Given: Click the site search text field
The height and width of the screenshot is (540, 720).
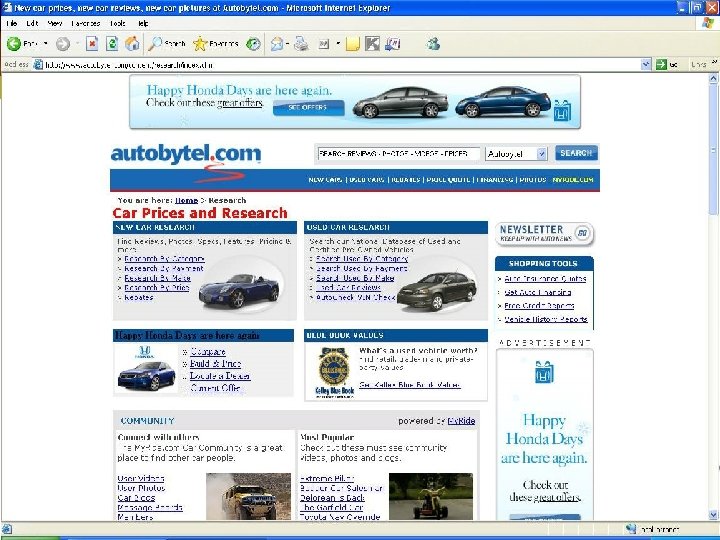Looking at the screenshot, I should [x=398, y=154].
